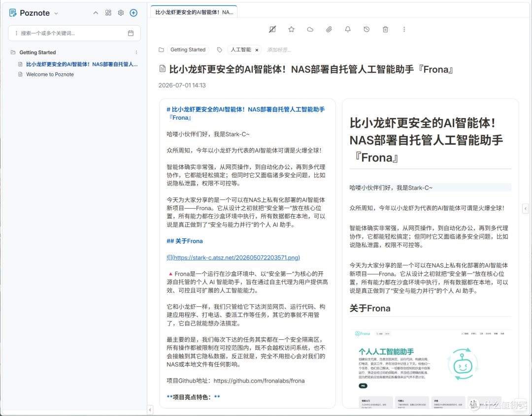Click the 项目亮点特色 bold line in editor
This screenshot has width=532, height=416.
click(x=194, y=397)
